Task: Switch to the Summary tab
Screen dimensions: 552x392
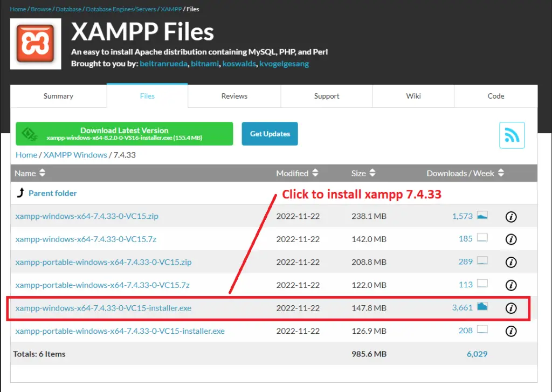Action: (x=58, y=95)
